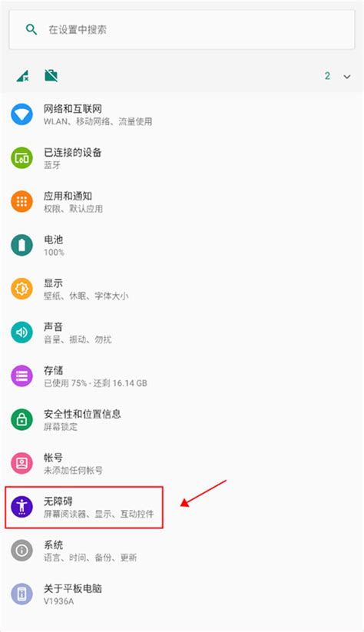Tap the teal battery icon
Viewport: 364px width, 632px height.
(22, 245)
